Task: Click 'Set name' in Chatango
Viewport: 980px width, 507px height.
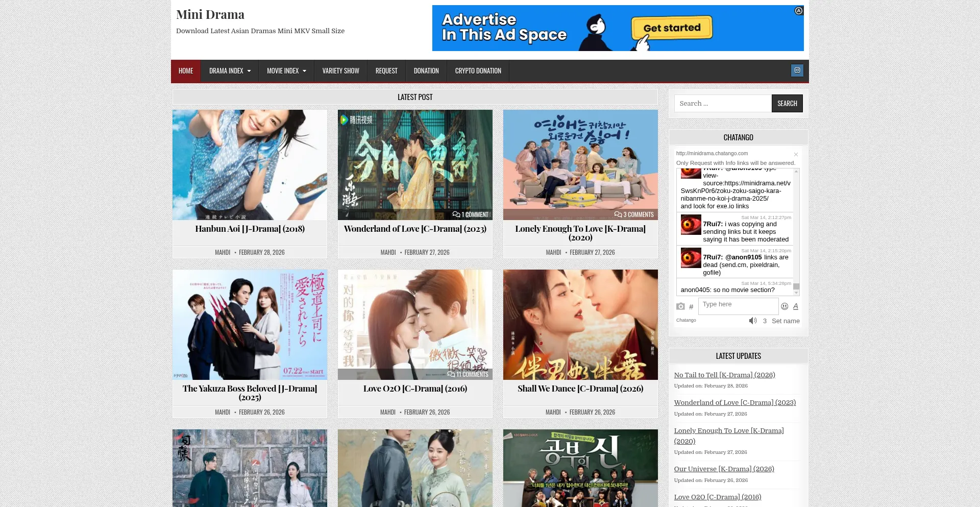Action: [x=786, y=321]
